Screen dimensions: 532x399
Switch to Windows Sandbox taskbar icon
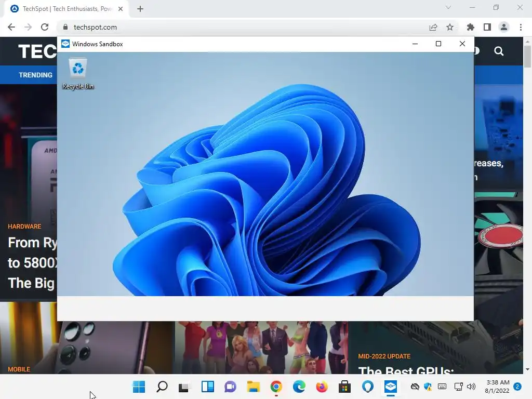(x=391, y=387)
